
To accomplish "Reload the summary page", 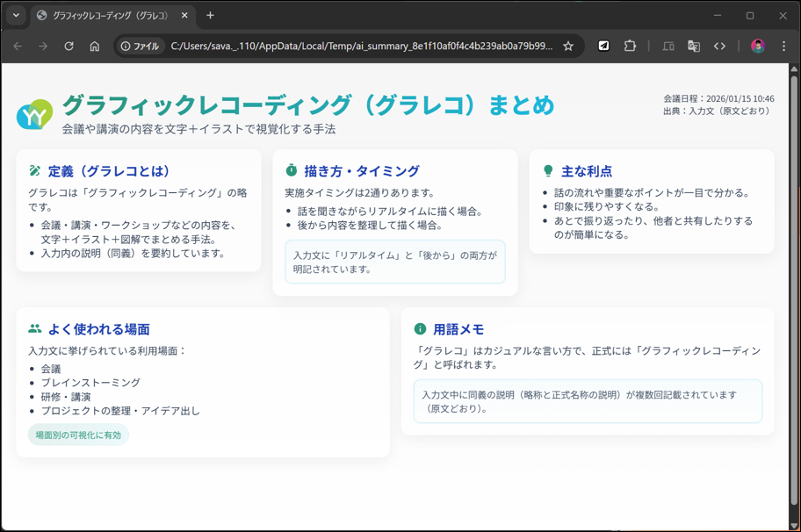I will point(69,46).
